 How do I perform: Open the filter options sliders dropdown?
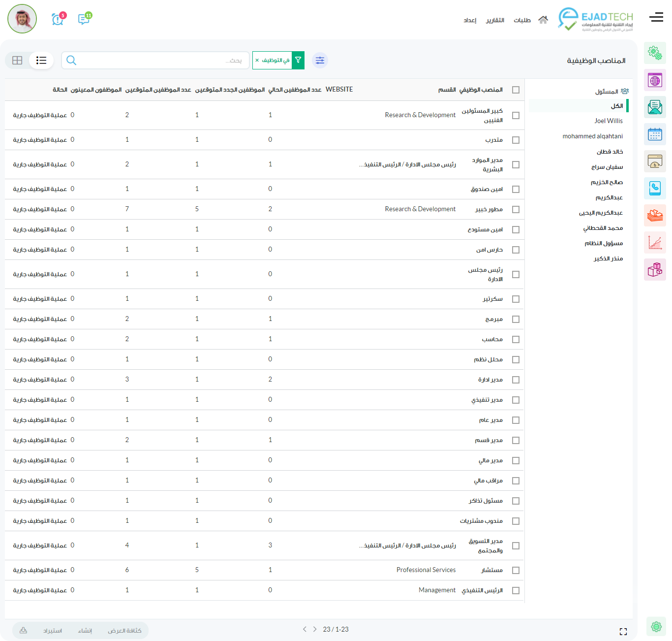point(320,60)
